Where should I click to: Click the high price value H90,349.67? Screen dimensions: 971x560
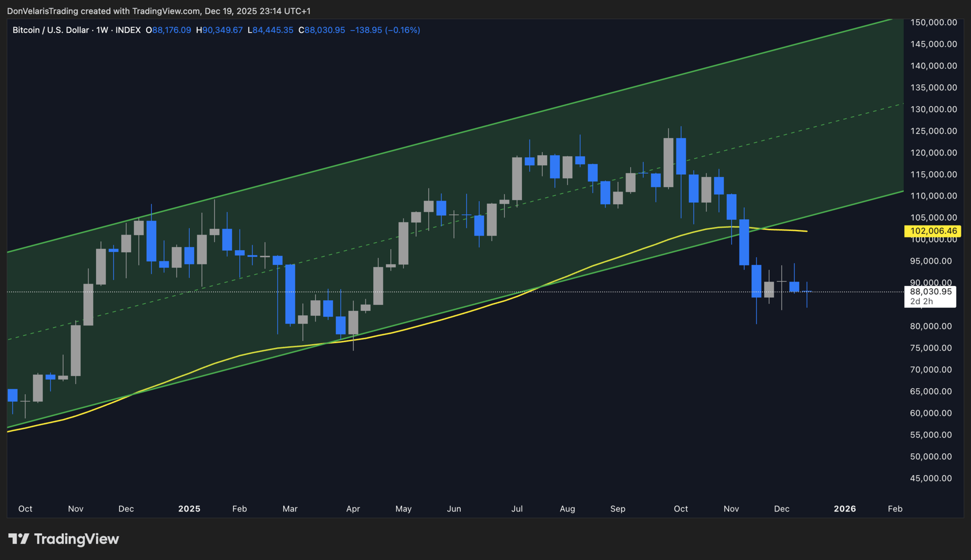(x=219, y=30)
